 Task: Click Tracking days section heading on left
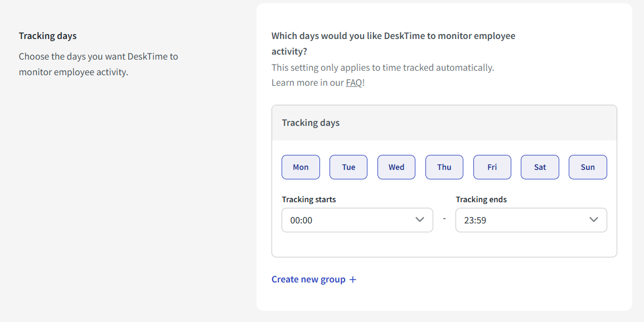click(x=47, y=36)
